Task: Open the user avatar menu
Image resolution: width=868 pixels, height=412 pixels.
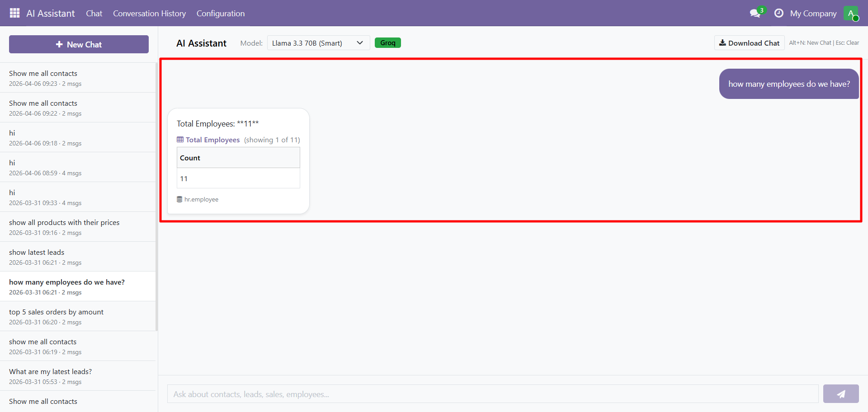Action: tap(851, 13)
